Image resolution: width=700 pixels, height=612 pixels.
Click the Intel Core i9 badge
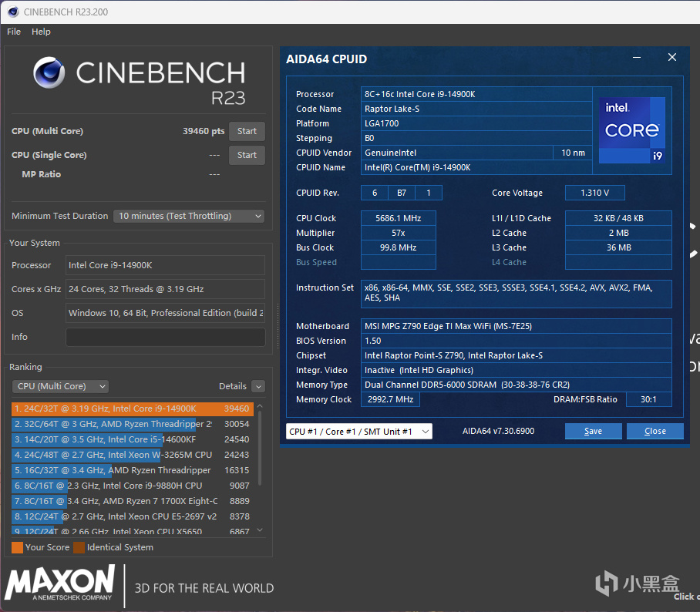(632, 130)
